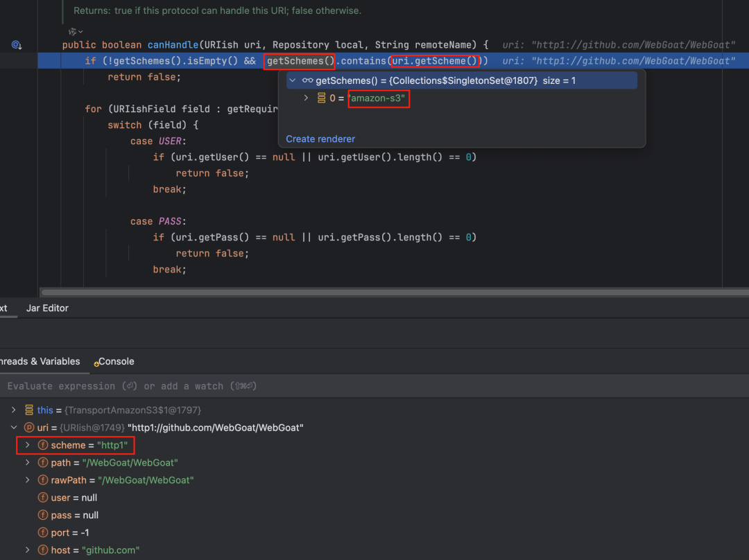Click the canHandle method name
The width and height of the screenshot is (749, 560).
point(173,45)
